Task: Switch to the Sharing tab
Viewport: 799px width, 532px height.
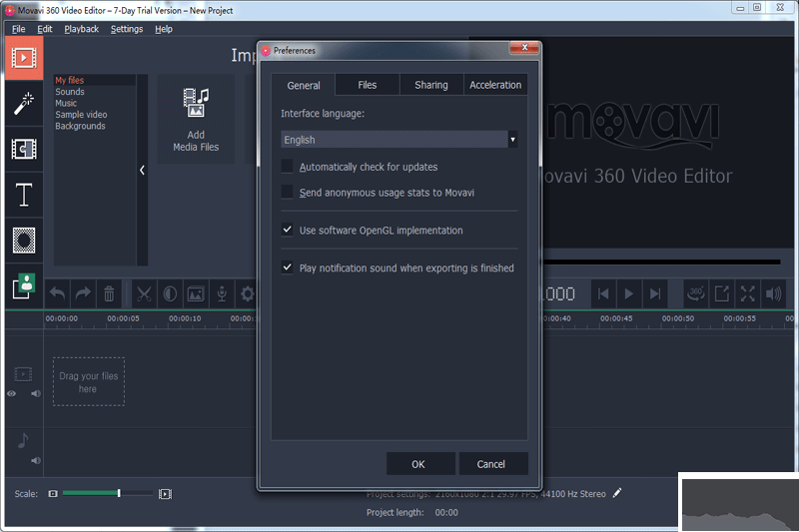Action: click(x=431, y=85)
